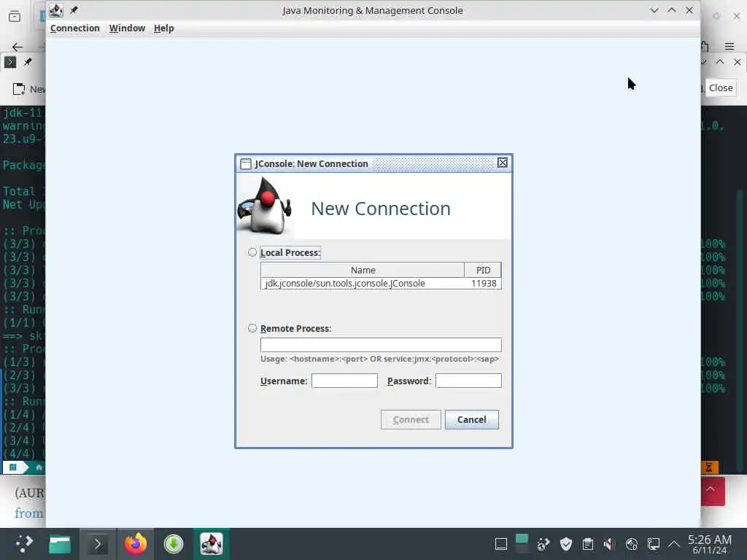
Task: Open the clock showing 5:26 AM
Action: click(710, 544)
